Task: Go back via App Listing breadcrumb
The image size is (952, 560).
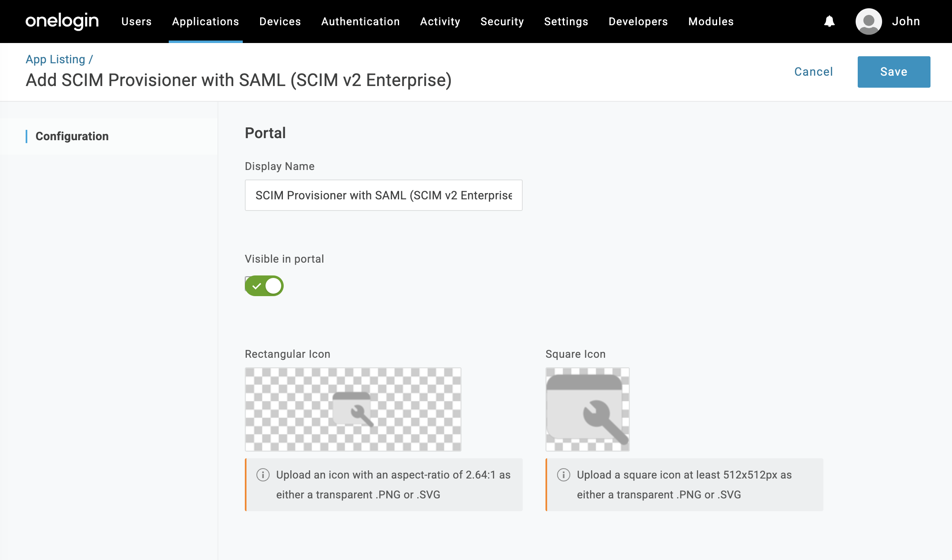Action: [55, 60]
